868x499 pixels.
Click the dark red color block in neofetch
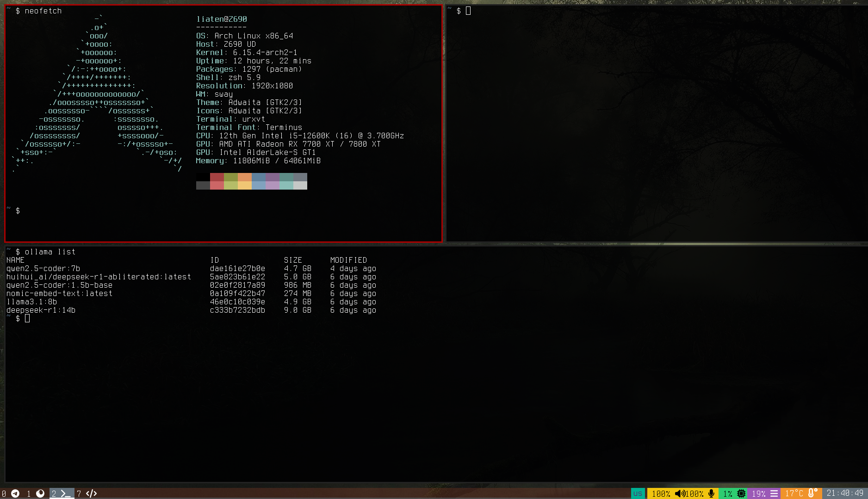[217, 177]
